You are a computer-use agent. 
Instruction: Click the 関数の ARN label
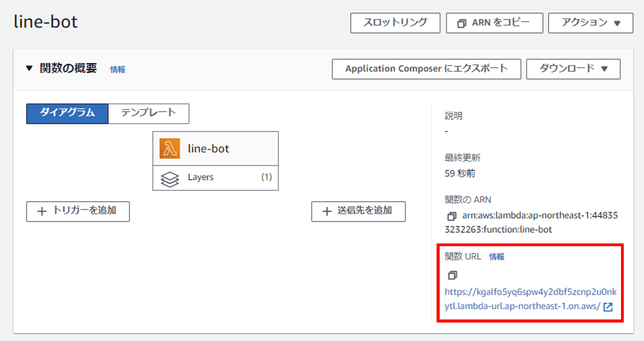468,200
